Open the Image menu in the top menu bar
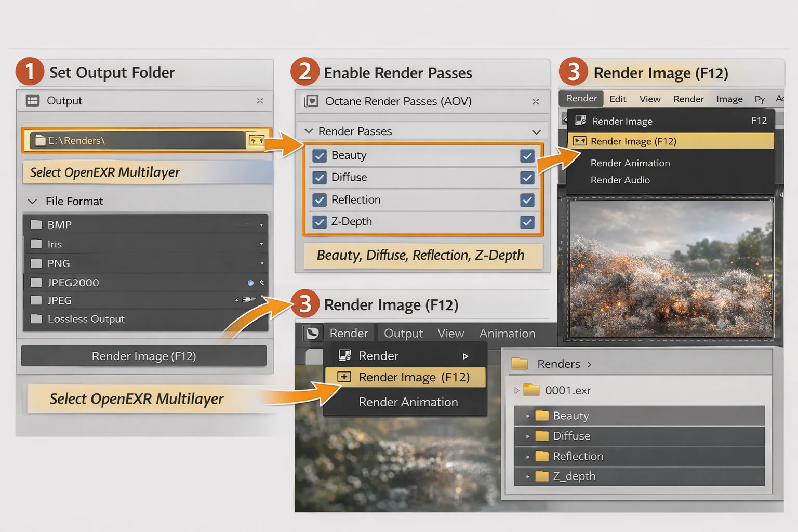 click(729, 99)
